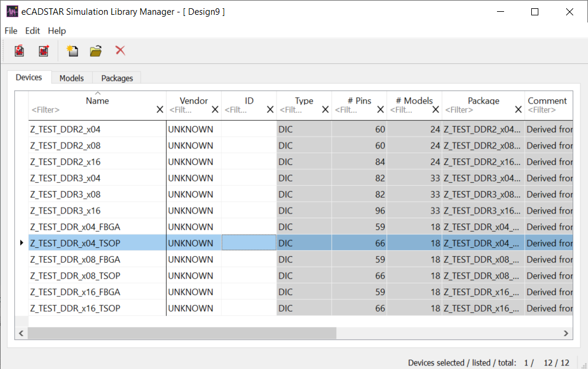
Task: Clear the # Models column filter
Action: pos(436,109)
